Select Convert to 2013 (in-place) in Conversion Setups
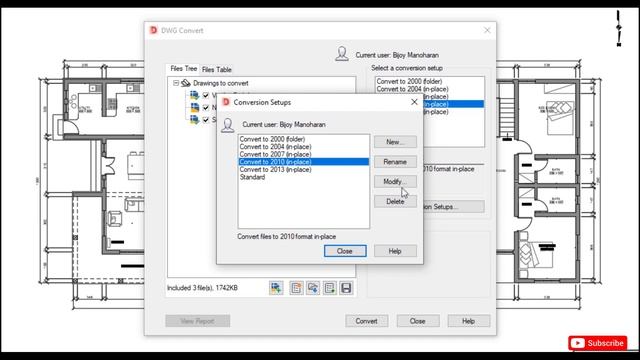640x360 pixels. coord(304,169)
